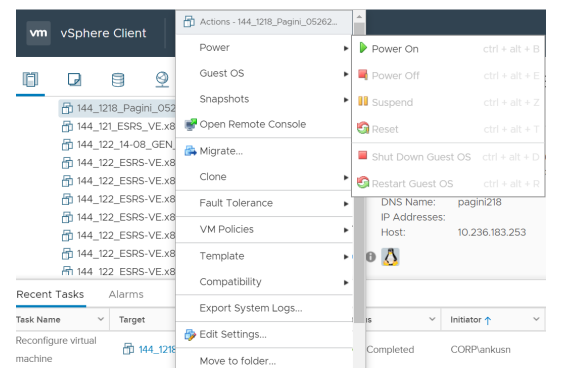Click VM icon of 144_121_ESRS_VE row
The height and width of the screenshot is (386, 570).
[x=67, y=126]
